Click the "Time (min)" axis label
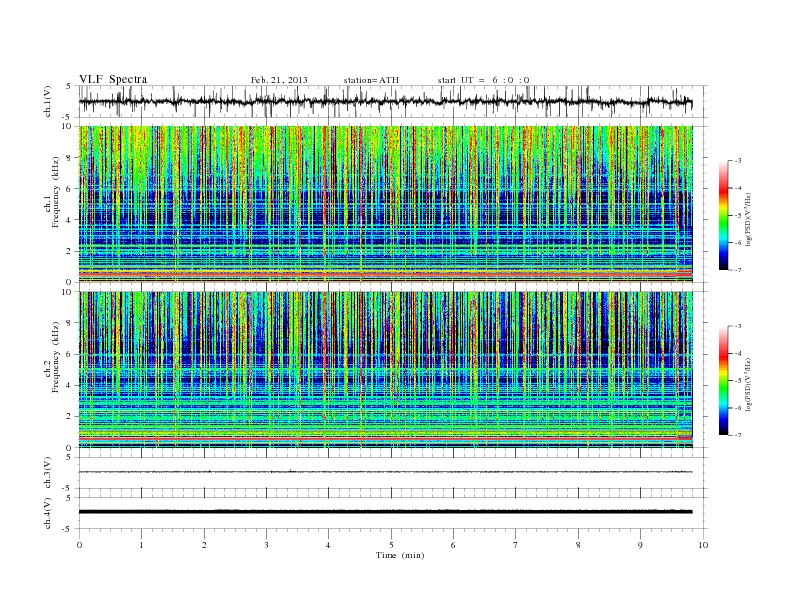This screenshot has height=612, width=792. coord(400,555)
